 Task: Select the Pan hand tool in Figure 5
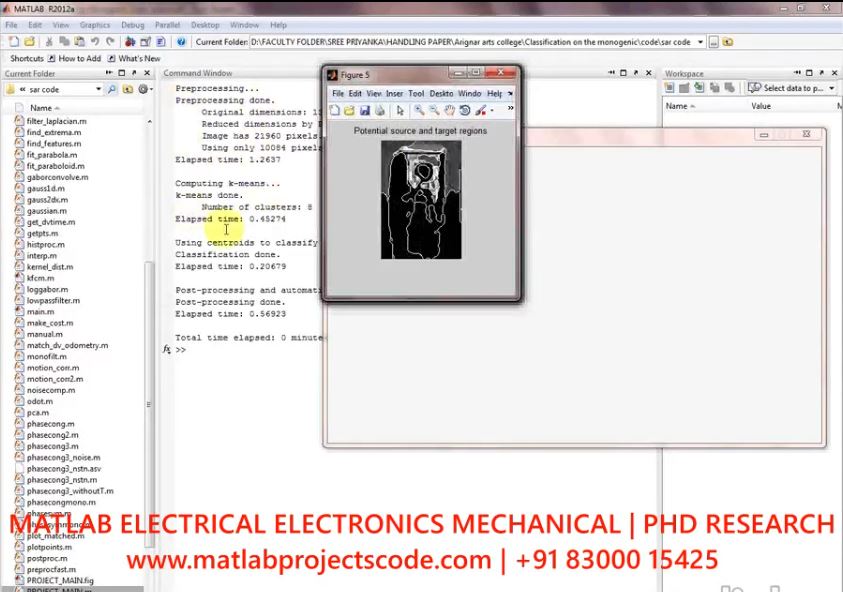pyautogui.click(x=450, y=110)
